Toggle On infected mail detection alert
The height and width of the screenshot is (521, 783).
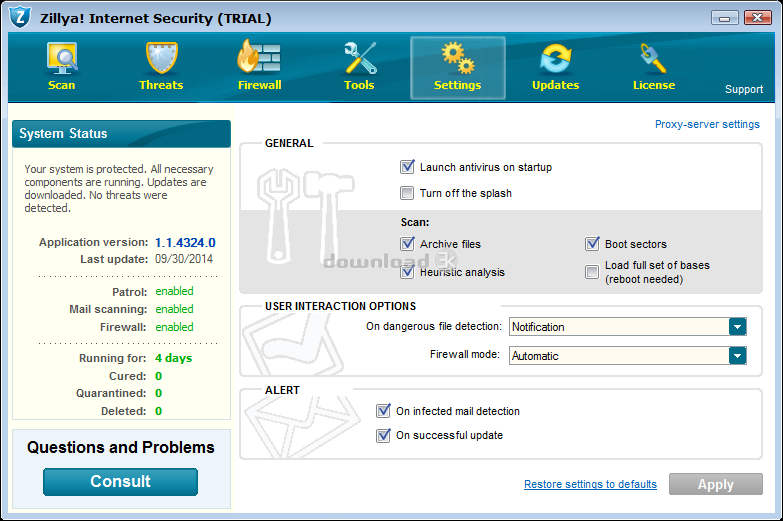(x=383, y=411)
